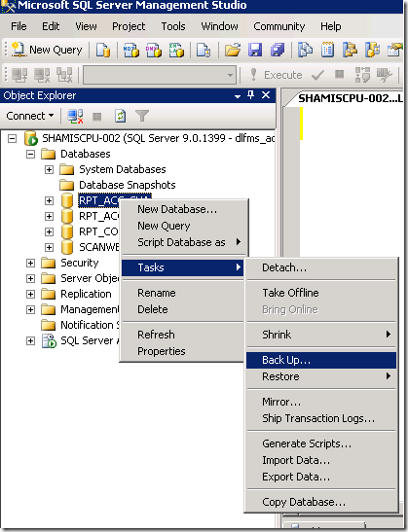Screen dimensions: 408x532
Task: Expand the Replication folder
Action: tap(30, 294)
